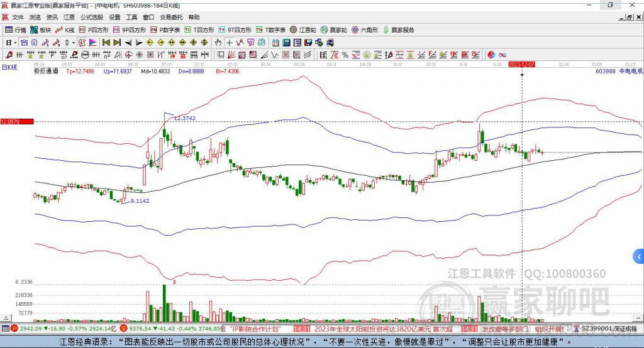Open the 9T四方形 tool
Screen dimensions: 644x348
point(235,30)
